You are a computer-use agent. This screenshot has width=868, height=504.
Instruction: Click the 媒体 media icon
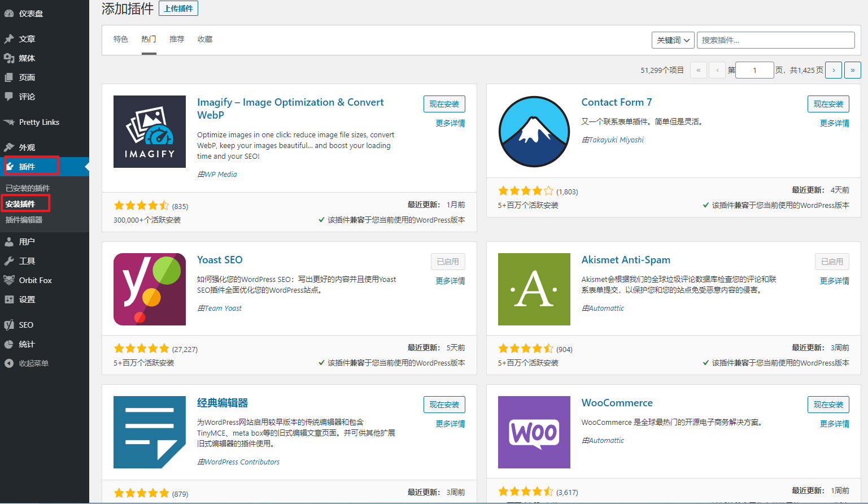[x=9, y=58]
